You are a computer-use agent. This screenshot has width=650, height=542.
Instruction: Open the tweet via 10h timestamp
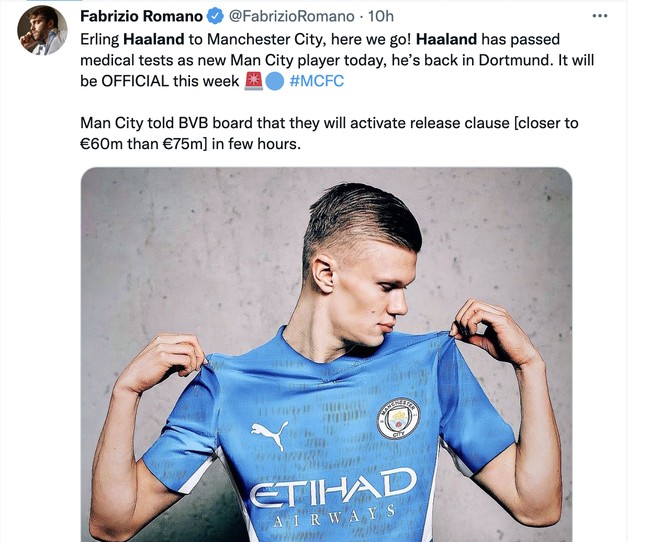[381, 16]
